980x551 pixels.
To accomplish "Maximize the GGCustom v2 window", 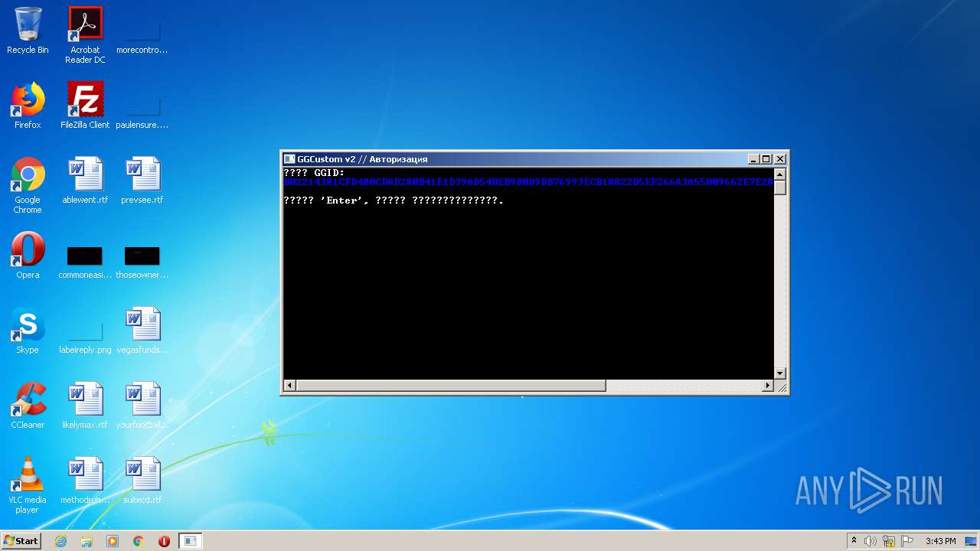I will coord(766,159).
